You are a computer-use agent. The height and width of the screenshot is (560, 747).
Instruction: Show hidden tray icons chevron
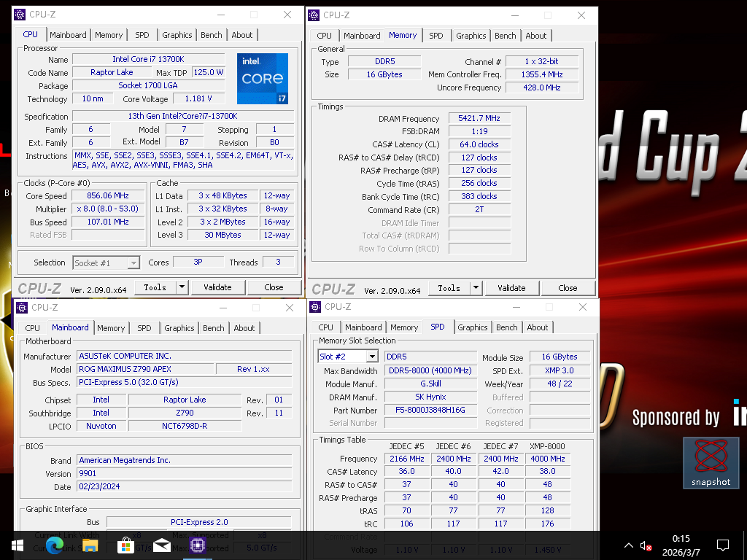pos(629,545)
